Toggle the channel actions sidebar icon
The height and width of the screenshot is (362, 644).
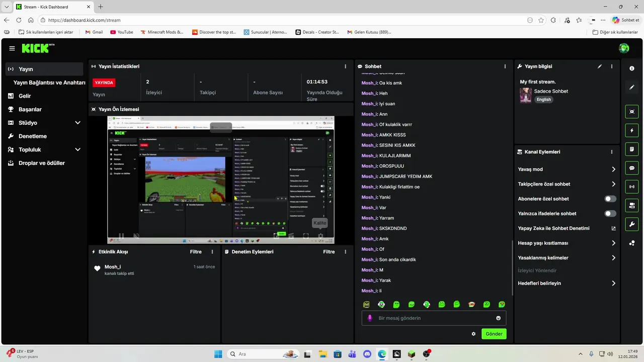click(x=632, y=205)
